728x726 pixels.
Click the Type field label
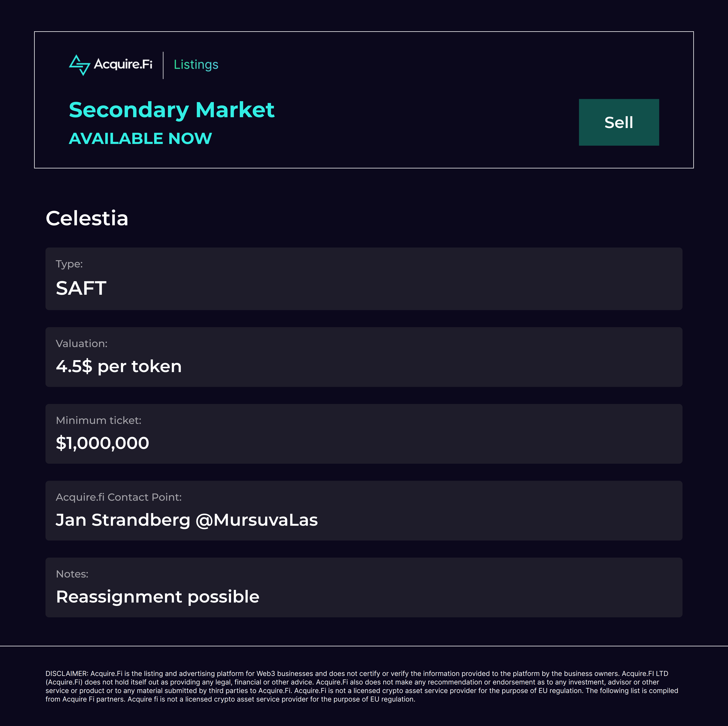(x=69, y=264)
